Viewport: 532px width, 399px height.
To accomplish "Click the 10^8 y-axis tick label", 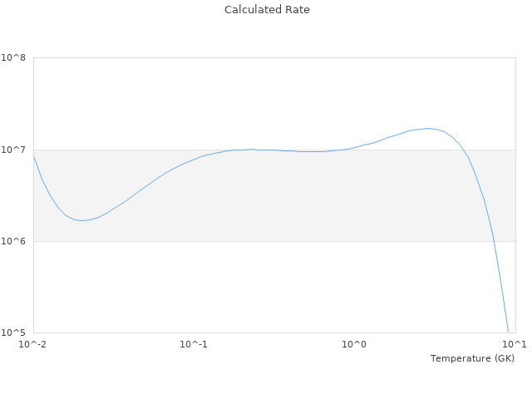I will point(13,58).
